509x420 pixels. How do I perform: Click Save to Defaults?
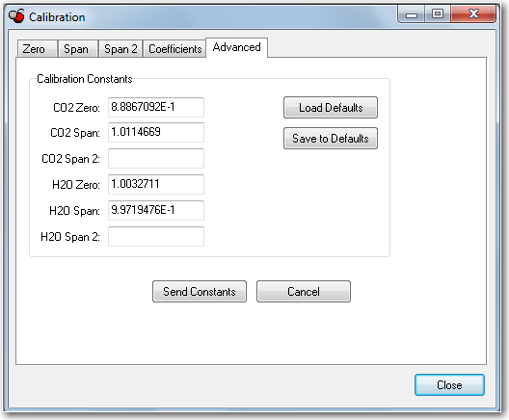tap(331, 139)
